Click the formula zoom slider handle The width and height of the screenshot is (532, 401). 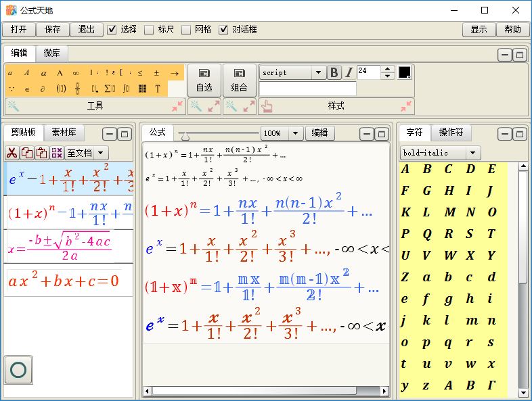pos(185,136)
